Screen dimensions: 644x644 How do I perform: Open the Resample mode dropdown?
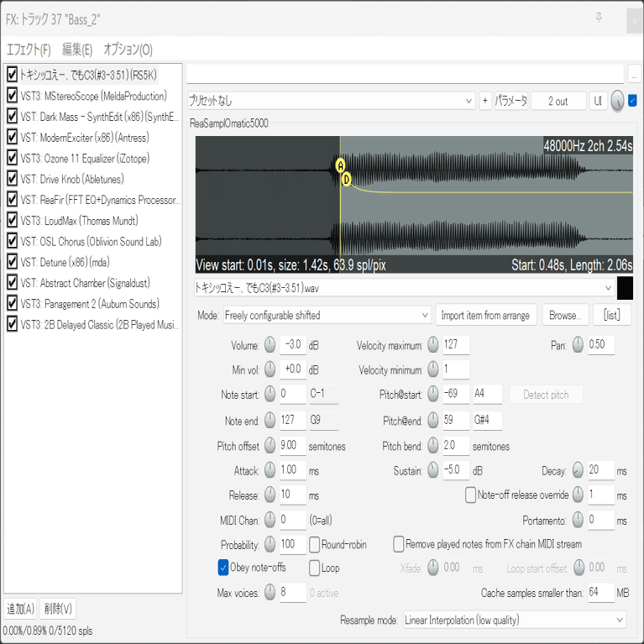click(515, 620)
